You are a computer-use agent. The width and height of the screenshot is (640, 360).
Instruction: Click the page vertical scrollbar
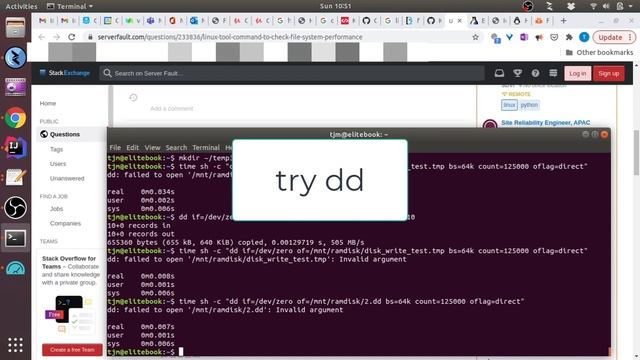[636, 152]
